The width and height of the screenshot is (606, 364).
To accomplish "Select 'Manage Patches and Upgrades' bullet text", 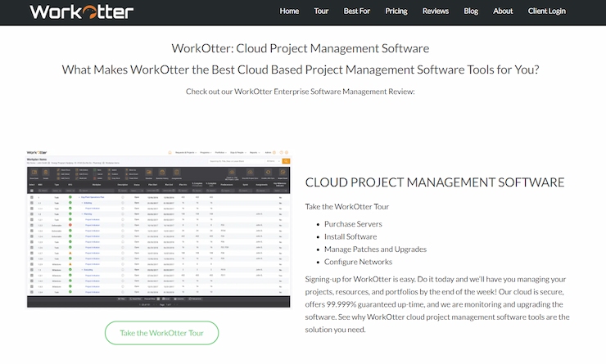I will coord(375,249).
